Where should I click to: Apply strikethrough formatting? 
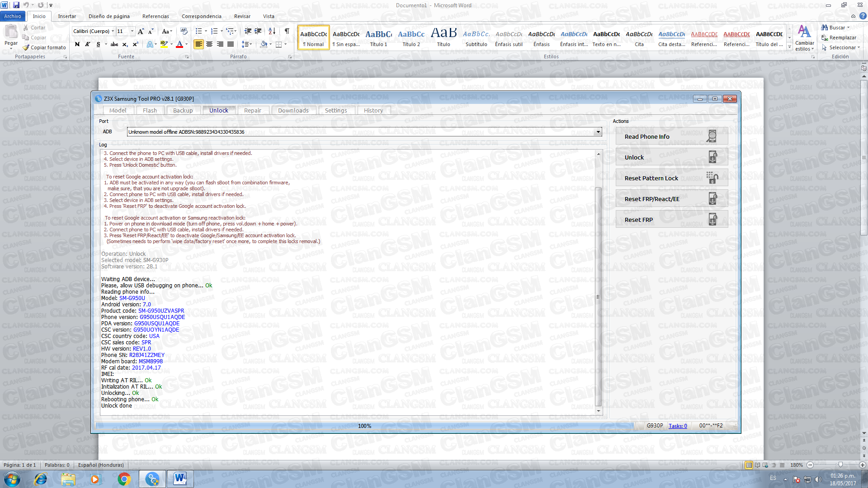coord(114,44)
